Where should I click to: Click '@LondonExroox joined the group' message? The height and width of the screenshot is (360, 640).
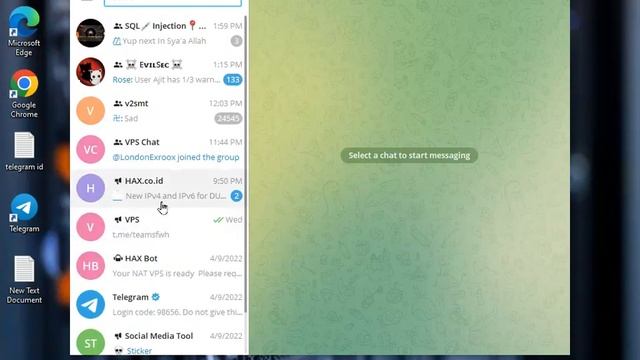(x=176, y=157)
